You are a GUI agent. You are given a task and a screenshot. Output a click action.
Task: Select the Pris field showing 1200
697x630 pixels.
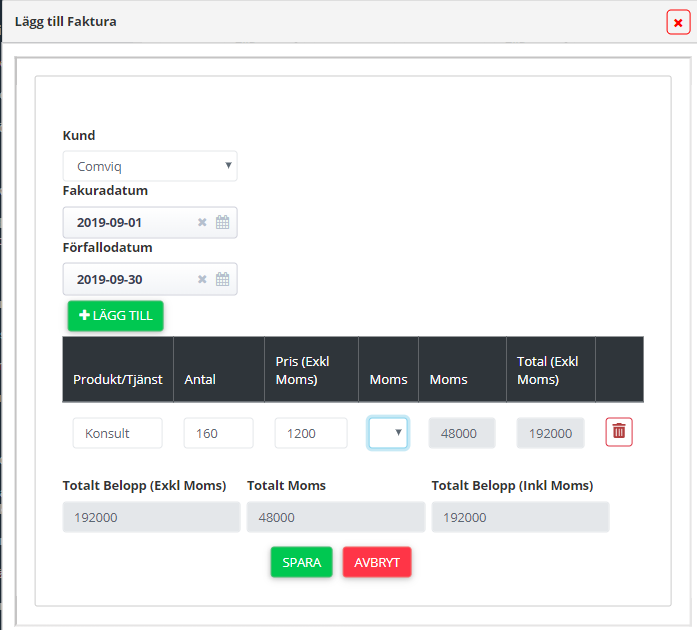310,433
